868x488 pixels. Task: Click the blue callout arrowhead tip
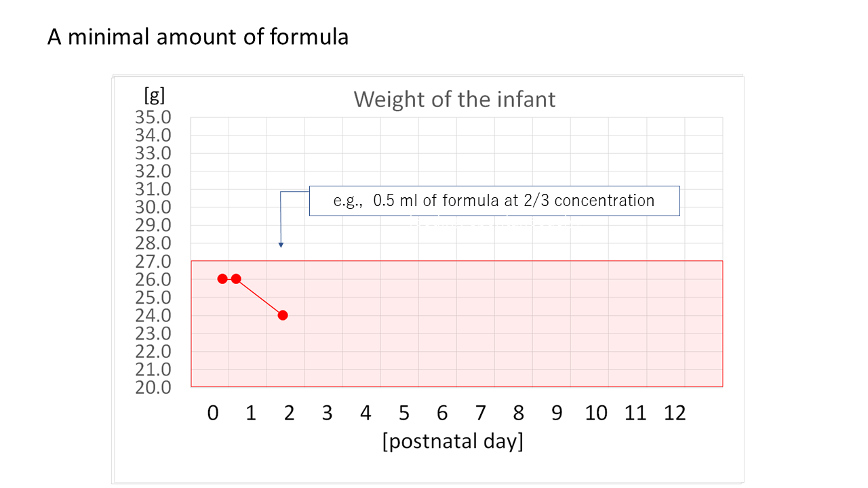coord(281,245)
